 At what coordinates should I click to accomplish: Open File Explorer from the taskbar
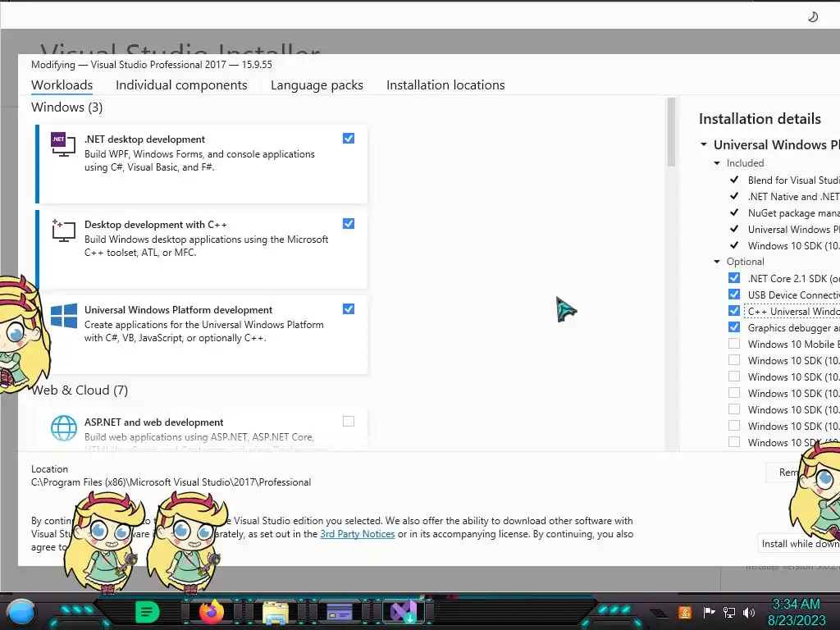[276, 612]
